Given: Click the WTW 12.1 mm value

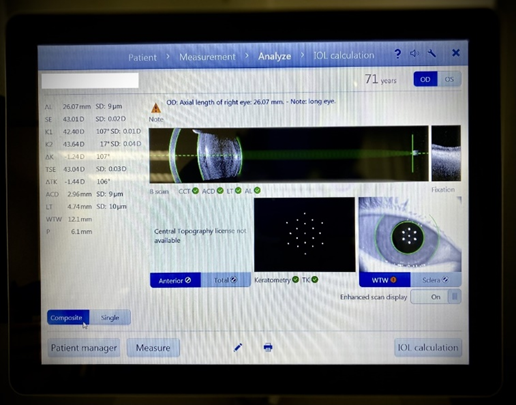Looking at the screenshot, I should 80,219.
